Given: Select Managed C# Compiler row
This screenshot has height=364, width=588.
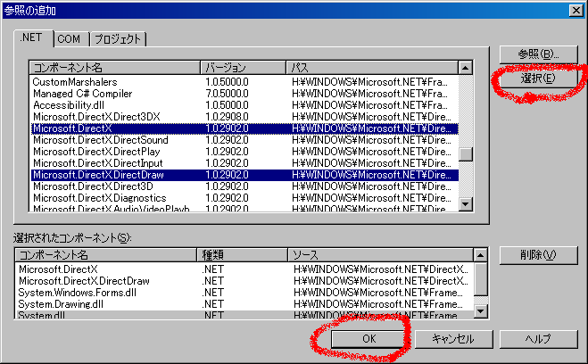Looking at the screenshot, I should pyautogui.click(x=244, y=94).
